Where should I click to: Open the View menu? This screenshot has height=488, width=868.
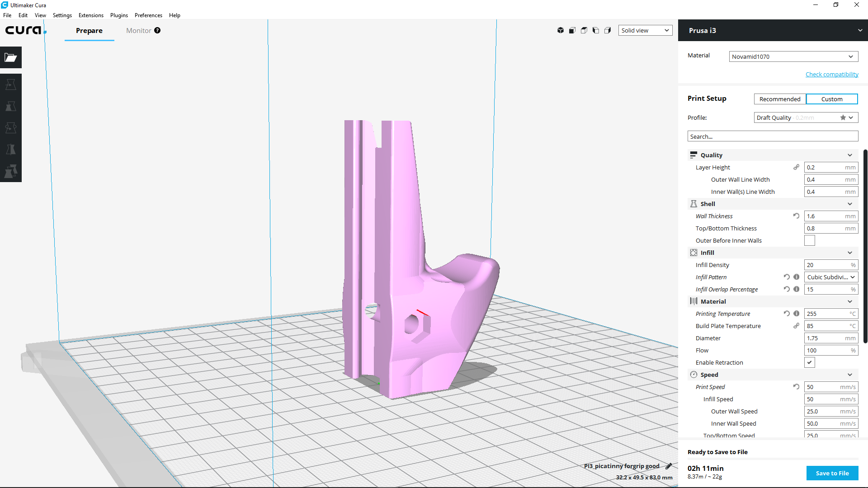pos(40,15)
